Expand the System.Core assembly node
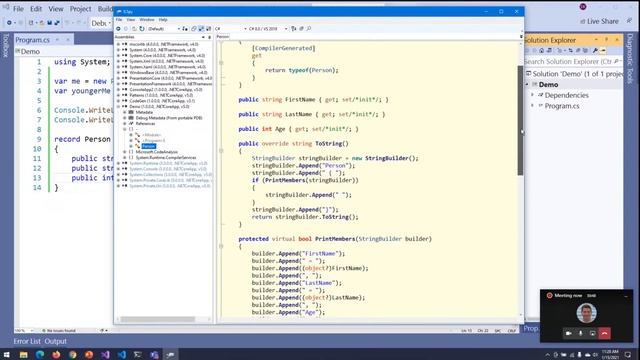This screenshot has width=640, height=360. [118, 56]
